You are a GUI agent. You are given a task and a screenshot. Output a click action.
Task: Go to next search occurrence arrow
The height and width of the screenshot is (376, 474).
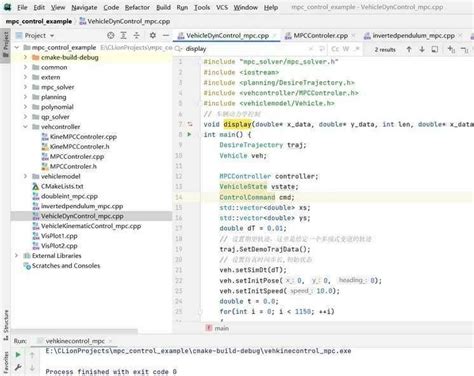422,49
